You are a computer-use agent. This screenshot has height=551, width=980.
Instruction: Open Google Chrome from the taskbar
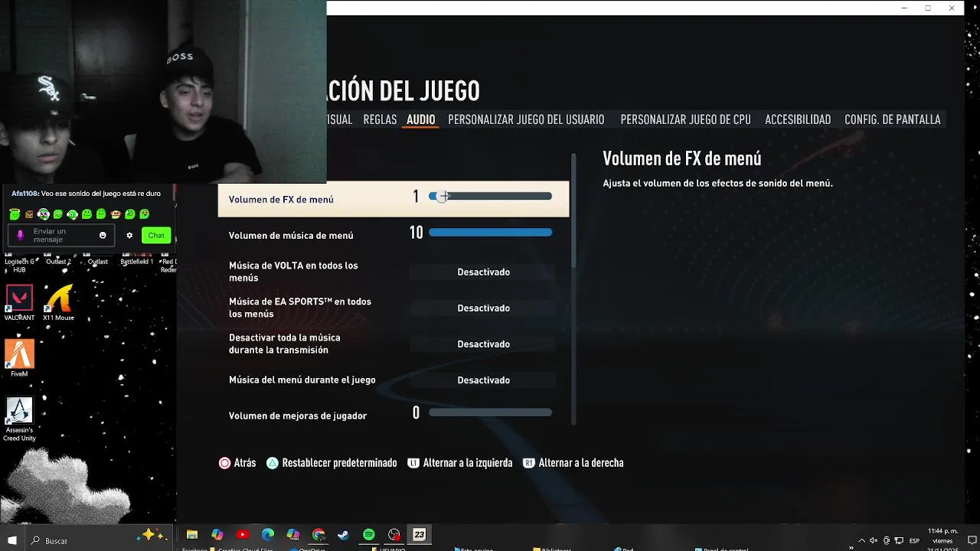(x=318, y=535)
